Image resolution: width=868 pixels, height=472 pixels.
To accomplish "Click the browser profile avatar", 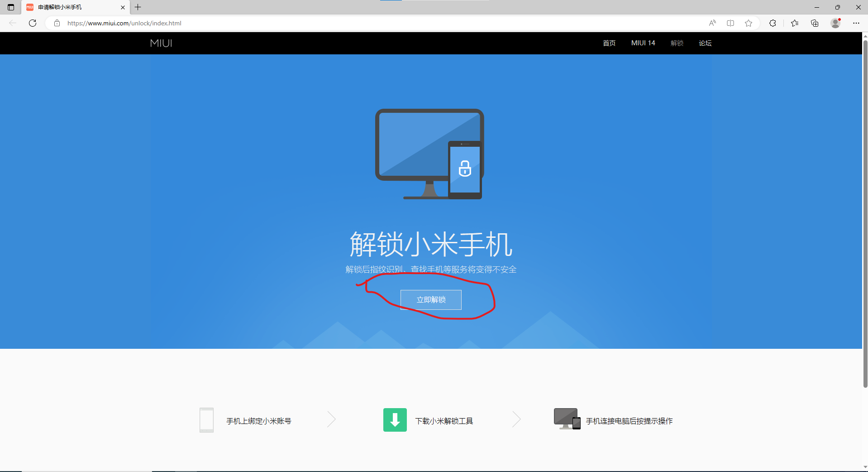I will coord(835,23).
